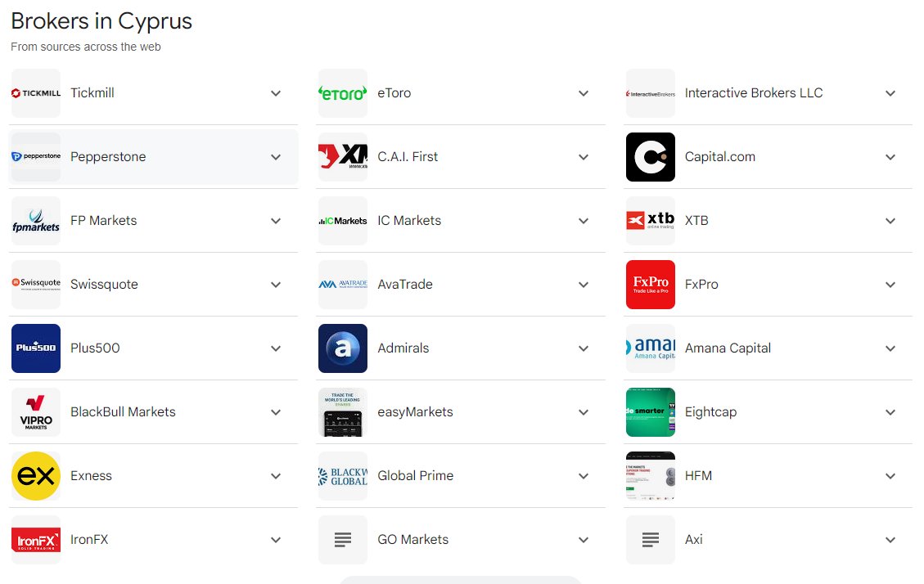Image resolution: width=924 pixels, height=584 pixels.
Task: Click the 'Amana Capital' name text
Action: coord(728,348)
